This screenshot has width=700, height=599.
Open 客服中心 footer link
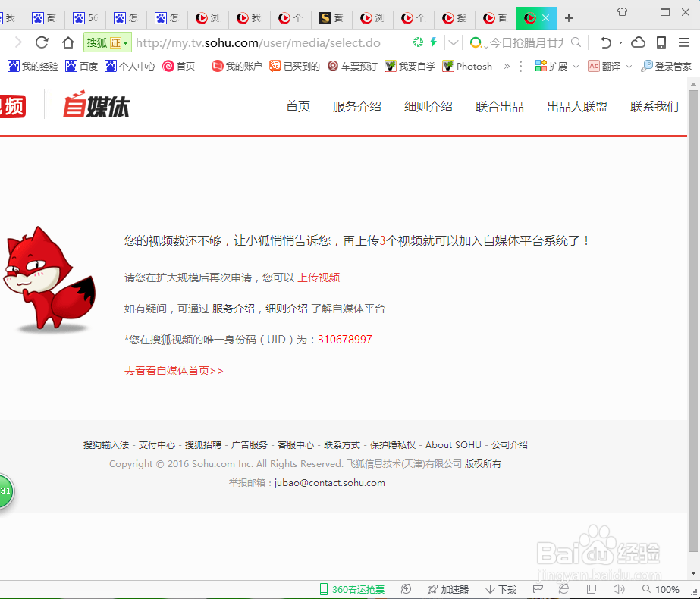(x=296, y=445)
